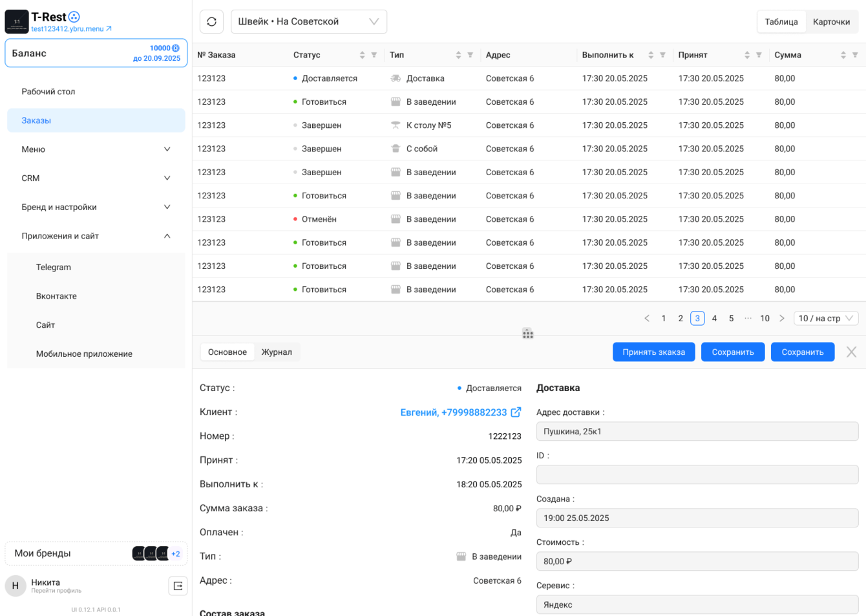This screenshot has height=616, width=866.
Task: Click the Сервис field Яндекс
Action: [x=697, y=604]
